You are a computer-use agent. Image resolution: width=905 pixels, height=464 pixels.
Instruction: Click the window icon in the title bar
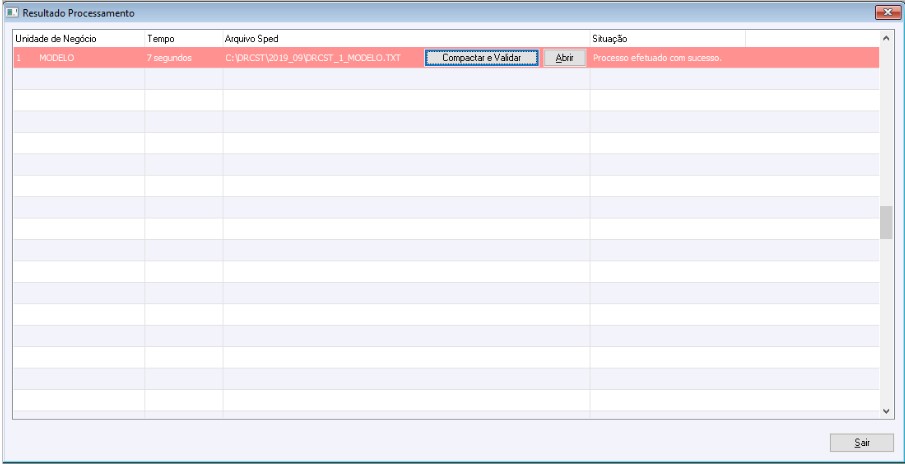click(12, 12)
